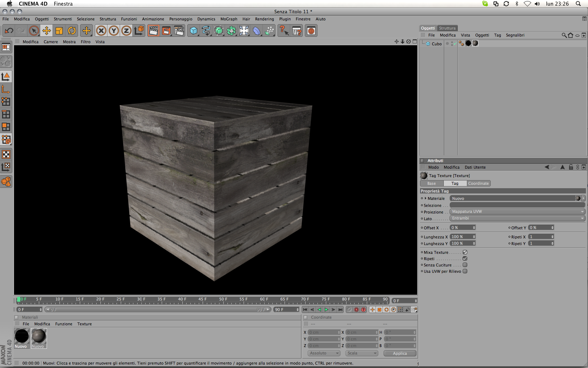Viewport: 588px width, 368px height.
Task: Add a Cube primitive object
Action: pos(194,31)
